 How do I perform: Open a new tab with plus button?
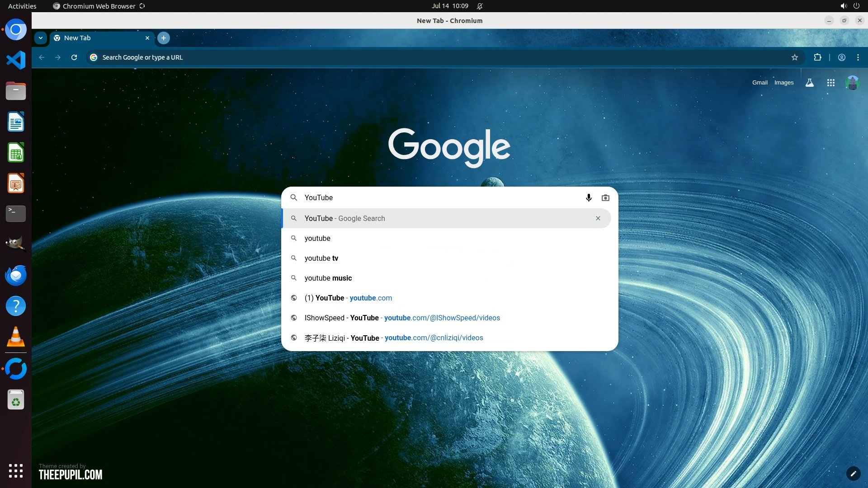(x=164, y=38)
